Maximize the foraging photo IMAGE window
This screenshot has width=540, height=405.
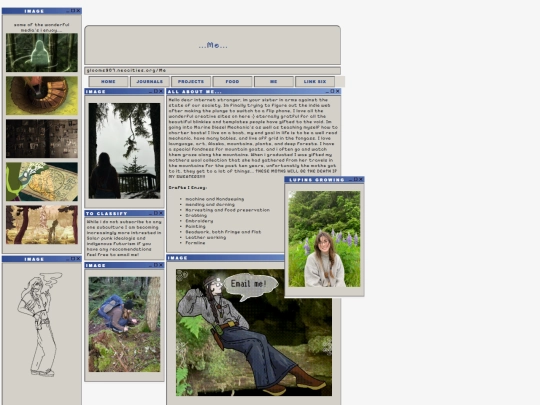[x=156, y=265]
